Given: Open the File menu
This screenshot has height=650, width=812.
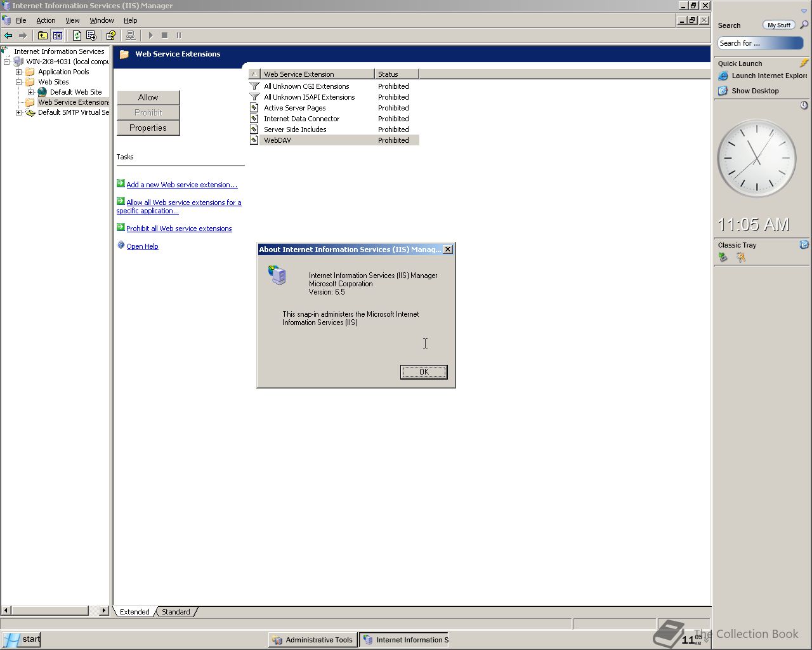Looking at the screenshot, I should [21, 20].
